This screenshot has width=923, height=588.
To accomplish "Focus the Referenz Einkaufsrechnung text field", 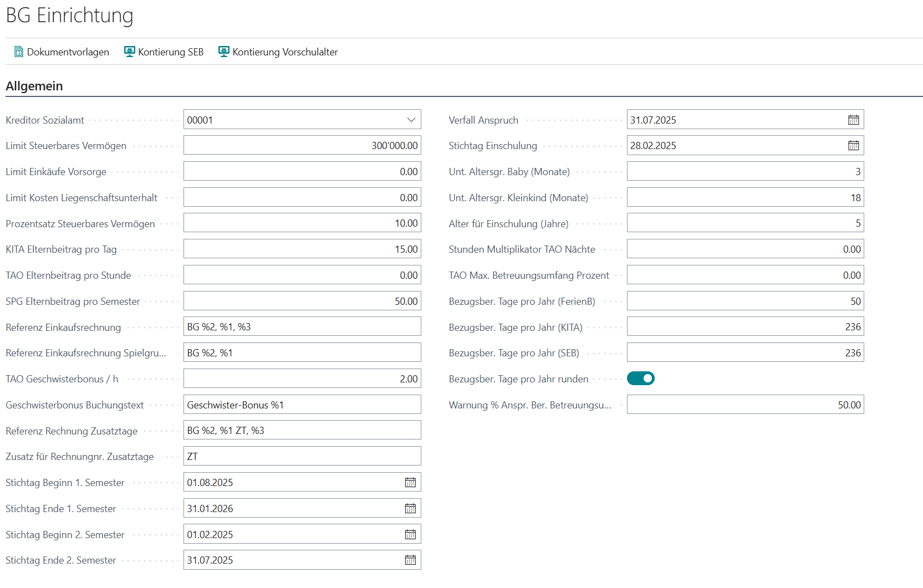I will coord(302,327).
